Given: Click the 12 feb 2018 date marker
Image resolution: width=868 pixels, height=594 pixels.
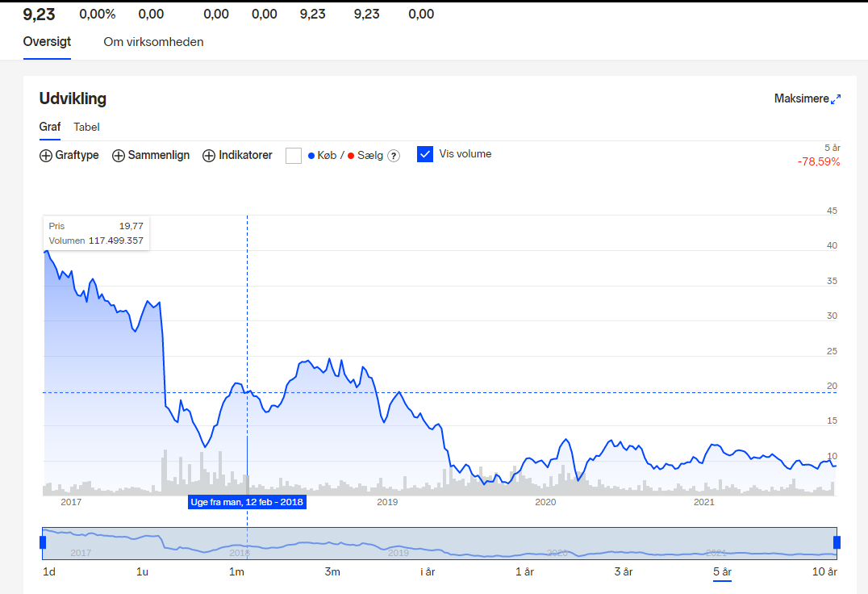Looking at the screenshot, I should (x=247, y=502).
